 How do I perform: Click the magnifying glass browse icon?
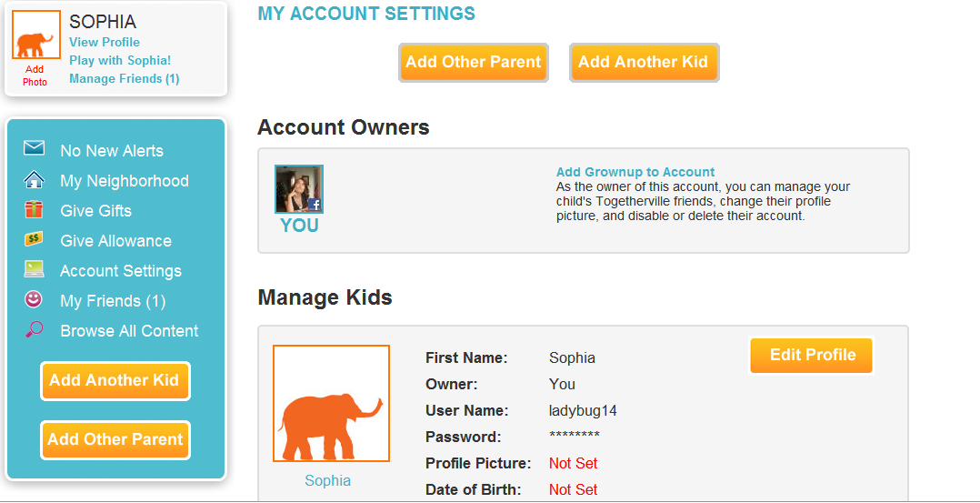[x=35, y=330]
